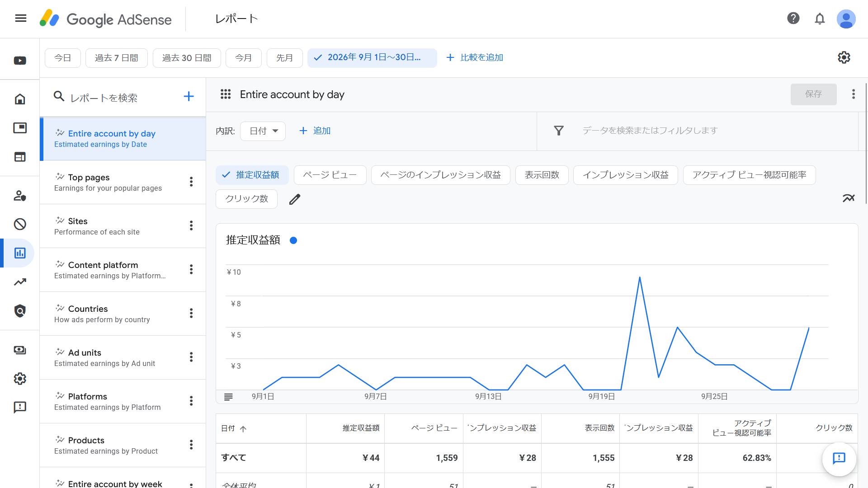Screen dimensions: 868x488
Task: Open report settings gear at top right
Action: pos(844,57)
